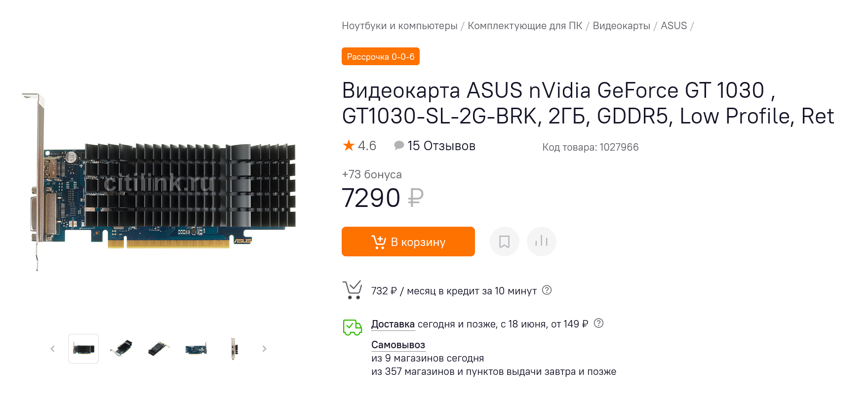Go to Комплектующие для ПК breadcrumb
The width and height of the screenshot is (868, 406).
pos(525,26)
